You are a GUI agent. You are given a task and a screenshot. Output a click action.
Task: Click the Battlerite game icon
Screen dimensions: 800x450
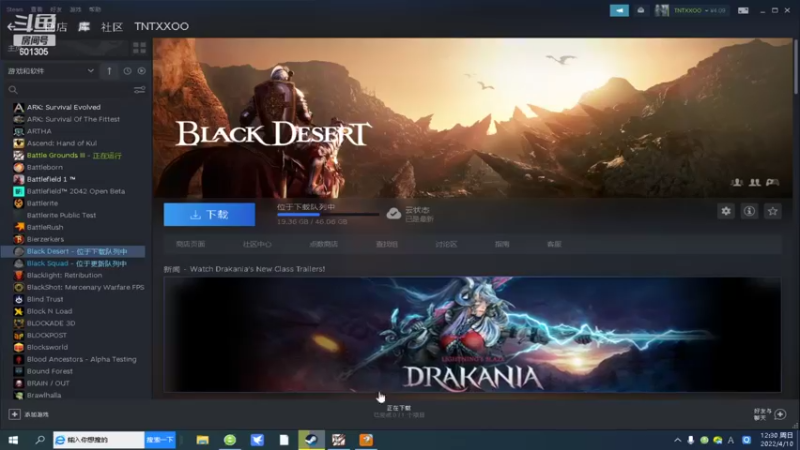tap(19, 203)
